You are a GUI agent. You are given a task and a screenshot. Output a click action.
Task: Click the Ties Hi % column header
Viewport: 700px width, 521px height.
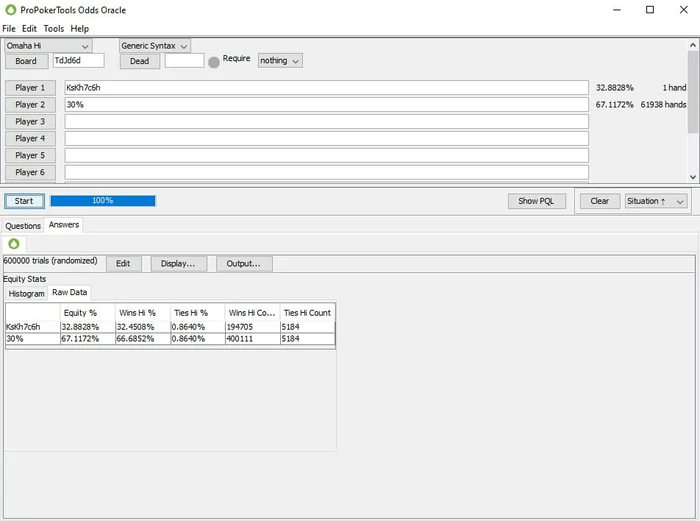(x=198, y=313)
